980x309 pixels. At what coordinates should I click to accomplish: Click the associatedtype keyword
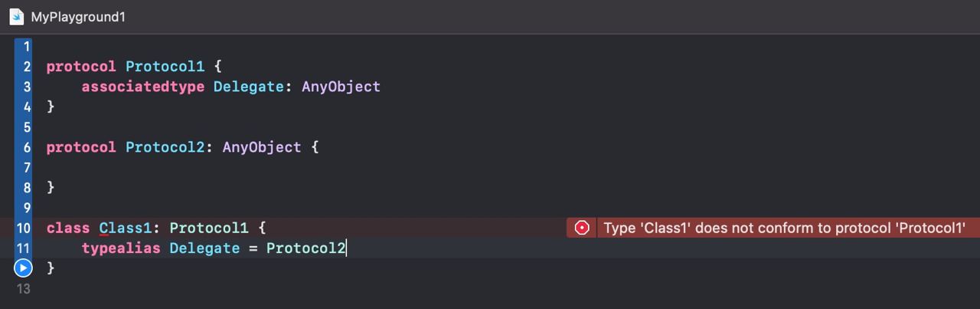(x=143, y=87)
